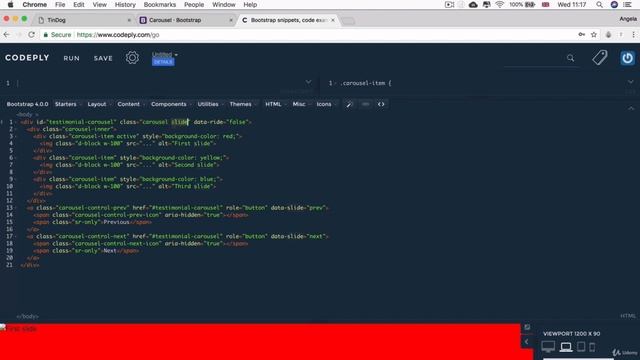Switch to the TinDog tab
Viewport: 640px width, 360px height.
pyautogui.click(x=84, y=20)
